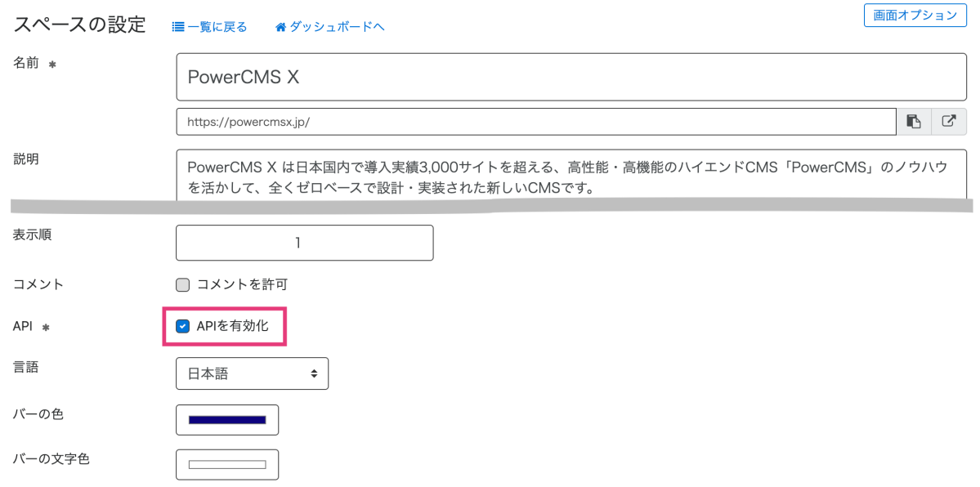Click the 表示順 label
Viewport: 980px width, 487px height.
[x=32, y=234]
